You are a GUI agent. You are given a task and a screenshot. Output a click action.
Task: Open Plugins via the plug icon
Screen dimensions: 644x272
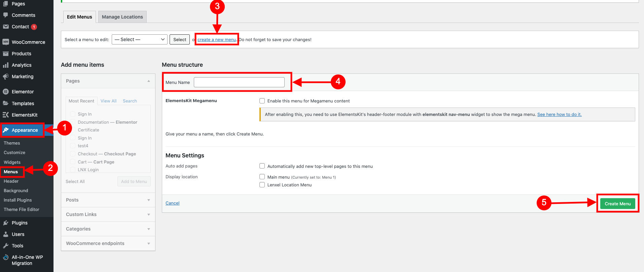[6, 223]
